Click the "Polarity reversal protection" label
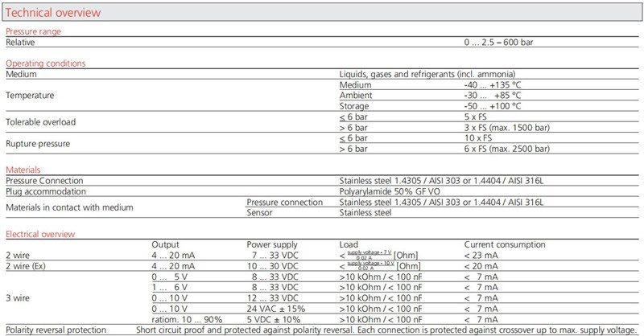The width and height of the screenshot is (644, 336). [x=56, y=330]
